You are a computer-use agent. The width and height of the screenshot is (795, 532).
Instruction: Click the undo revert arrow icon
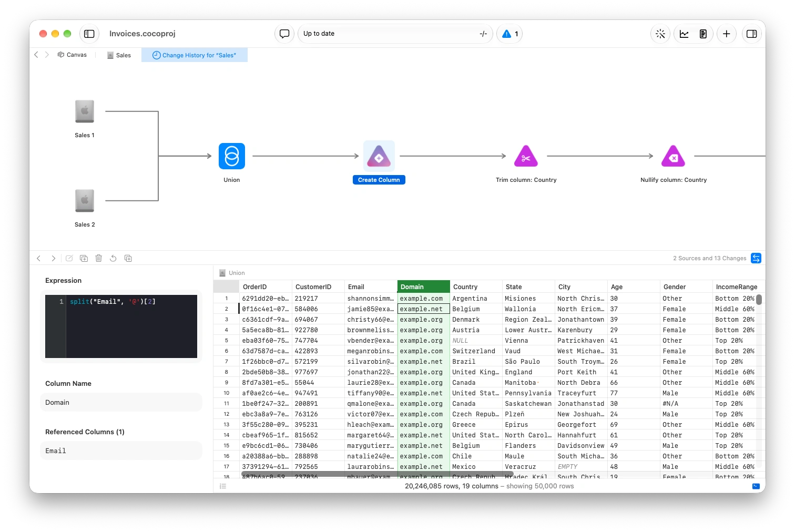pos(113,258)
